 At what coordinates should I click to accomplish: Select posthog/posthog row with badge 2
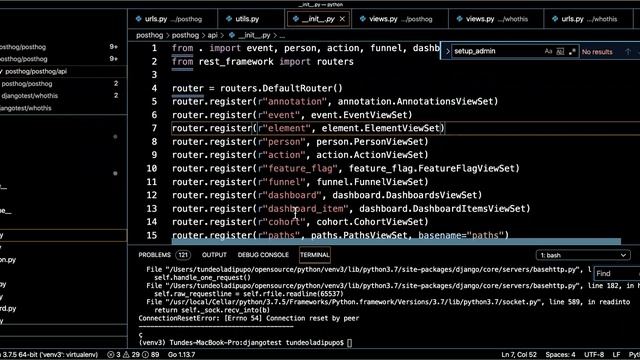pos(63,84)
